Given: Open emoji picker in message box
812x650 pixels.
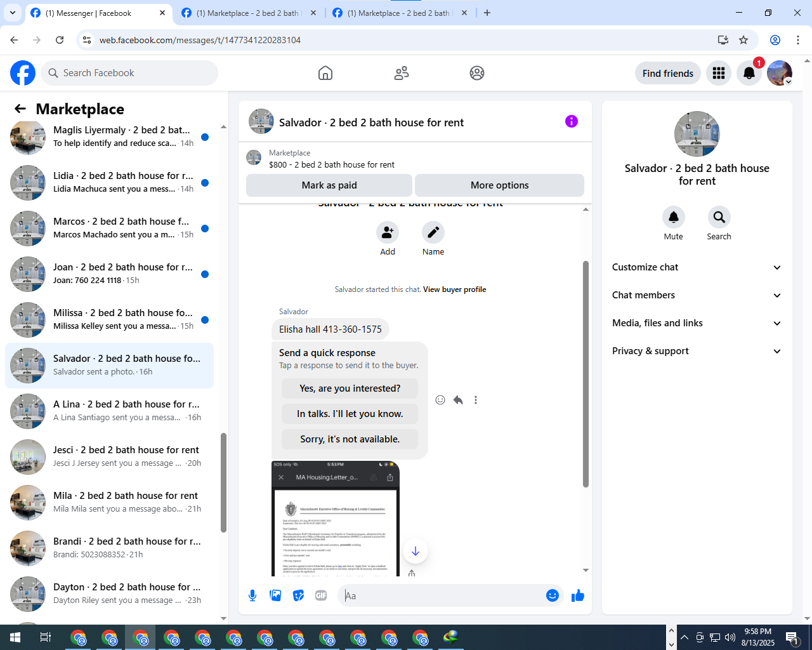Looking at the screenshot, I should [x=553, y=595].
